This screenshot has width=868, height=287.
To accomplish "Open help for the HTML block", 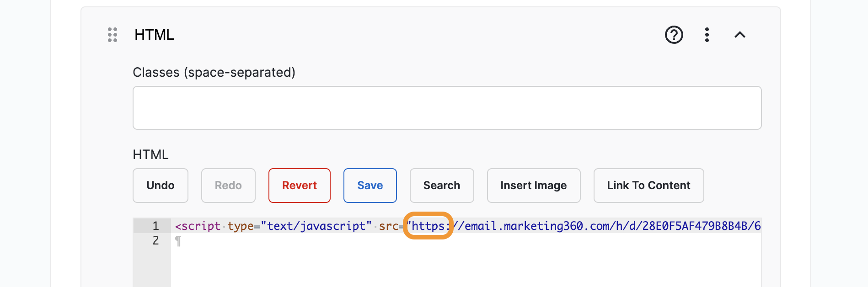I will (x=674, y=35).
